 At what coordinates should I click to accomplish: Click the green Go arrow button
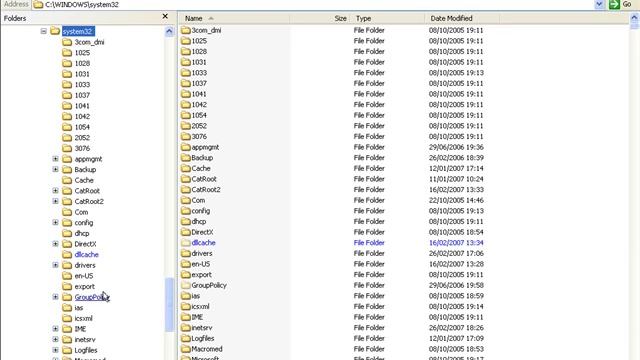click(x=614, y=4)
